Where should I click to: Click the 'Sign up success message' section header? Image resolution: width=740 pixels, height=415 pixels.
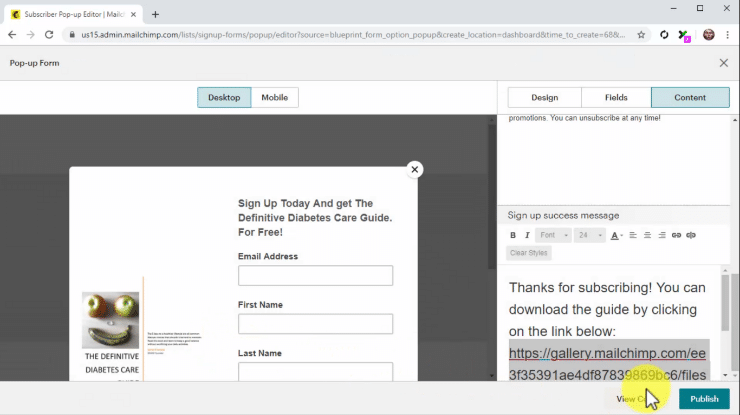click(563, 215)
